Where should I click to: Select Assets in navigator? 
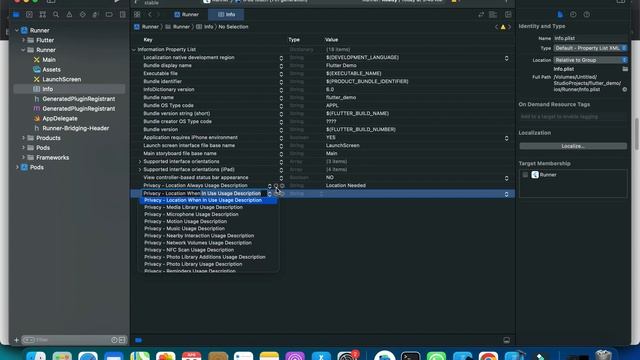51,69
